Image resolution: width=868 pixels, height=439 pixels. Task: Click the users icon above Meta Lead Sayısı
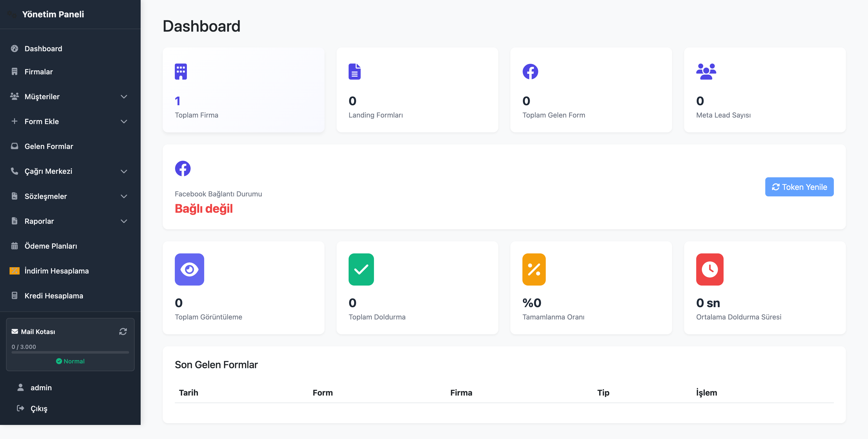[x=706, y=71]
